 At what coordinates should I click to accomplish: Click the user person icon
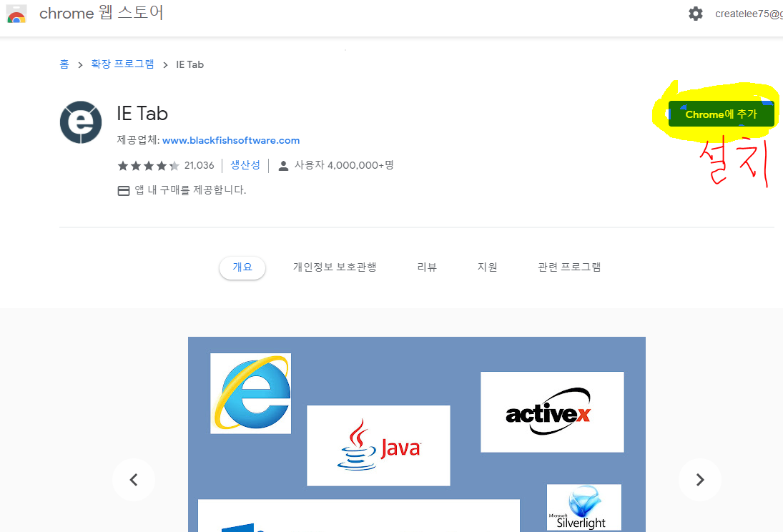[x=283, y=166]
